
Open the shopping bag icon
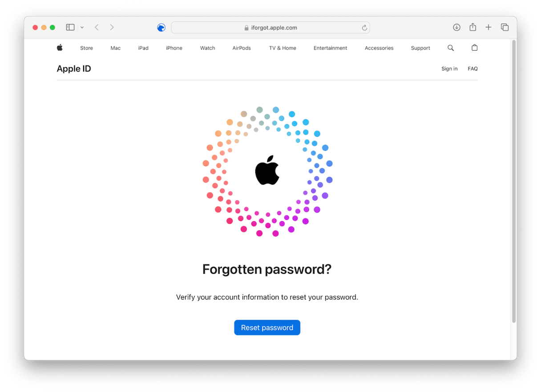click(474, 48)
